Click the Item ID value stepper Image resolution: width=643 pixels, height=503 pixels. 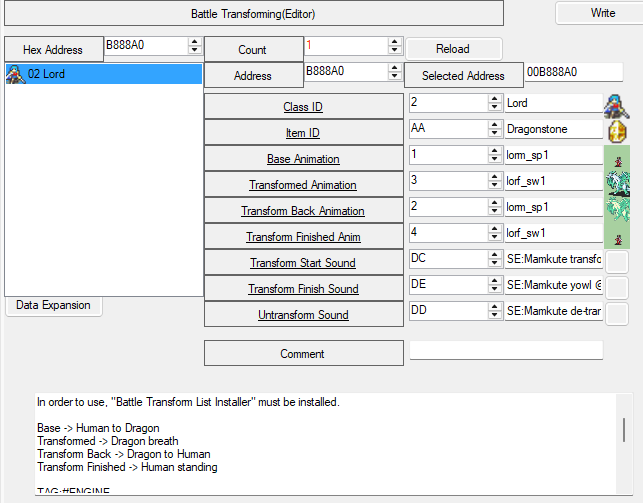pos(494,129)
